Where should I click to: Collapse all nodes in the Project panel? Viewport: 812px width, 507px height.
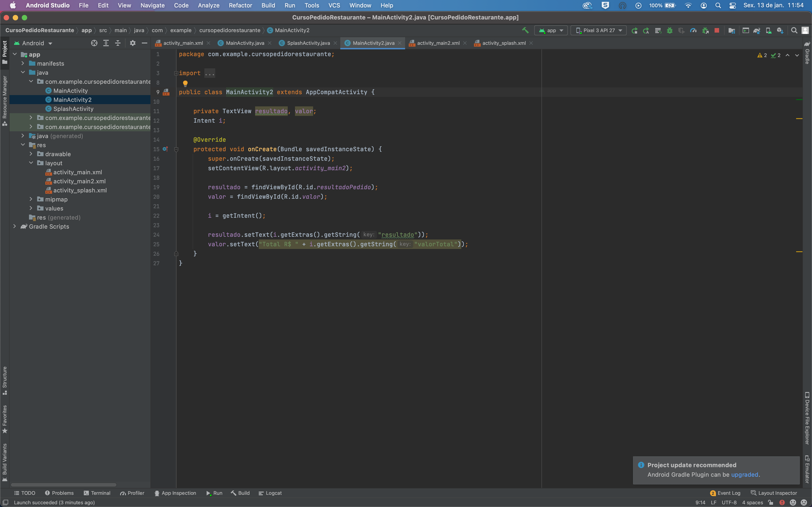(x=118, y=43)
